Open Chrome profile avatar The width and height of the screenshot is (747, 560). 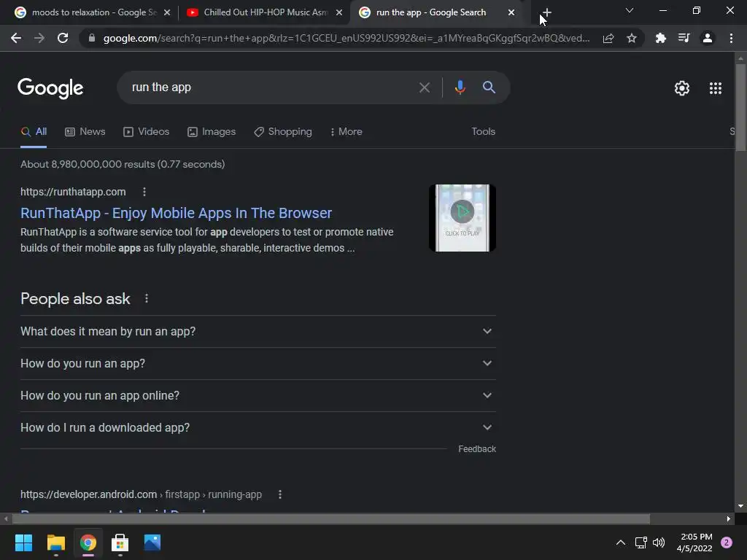pyautogui.click(x=708, y=38)
